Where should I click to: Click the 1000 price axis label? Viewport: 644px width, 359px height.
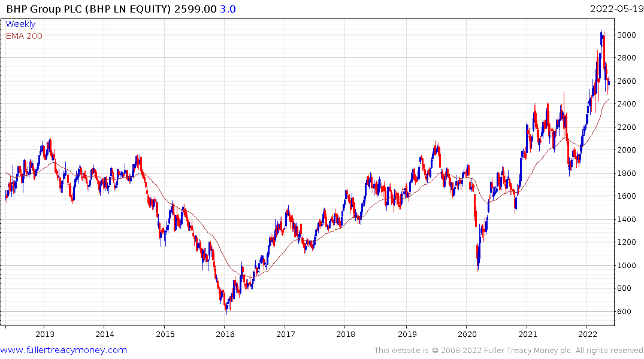tap(627, 266)
